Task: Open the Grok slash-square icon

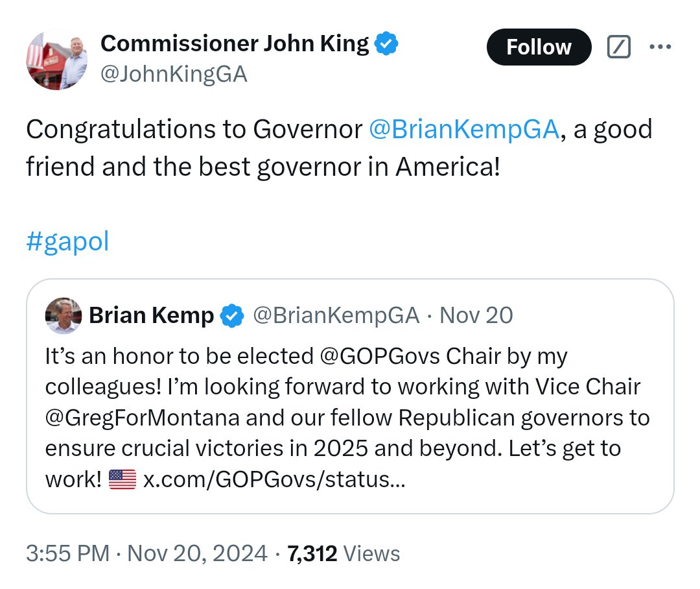Action: (618, 47)
